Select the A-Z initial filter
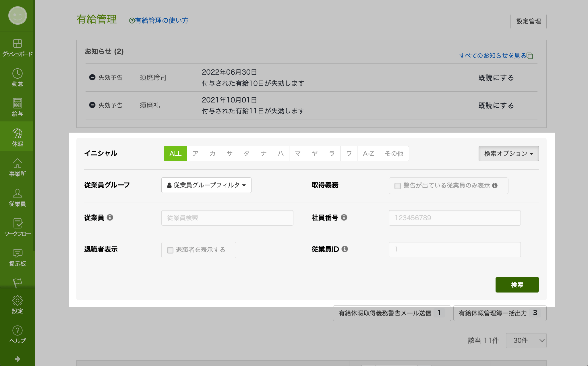Screen dimensions: 588x366 368,154
